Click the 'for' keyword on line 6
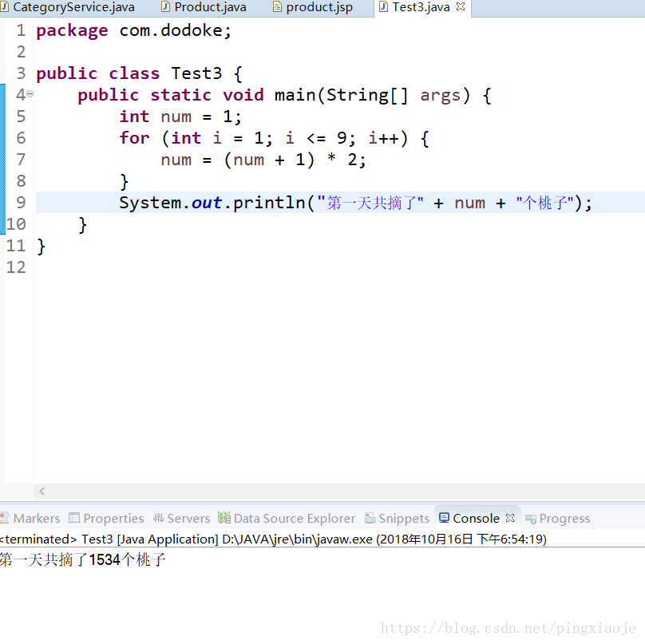Screen dimensions: 645x644 pyautogui.click(x=134, y=138)
